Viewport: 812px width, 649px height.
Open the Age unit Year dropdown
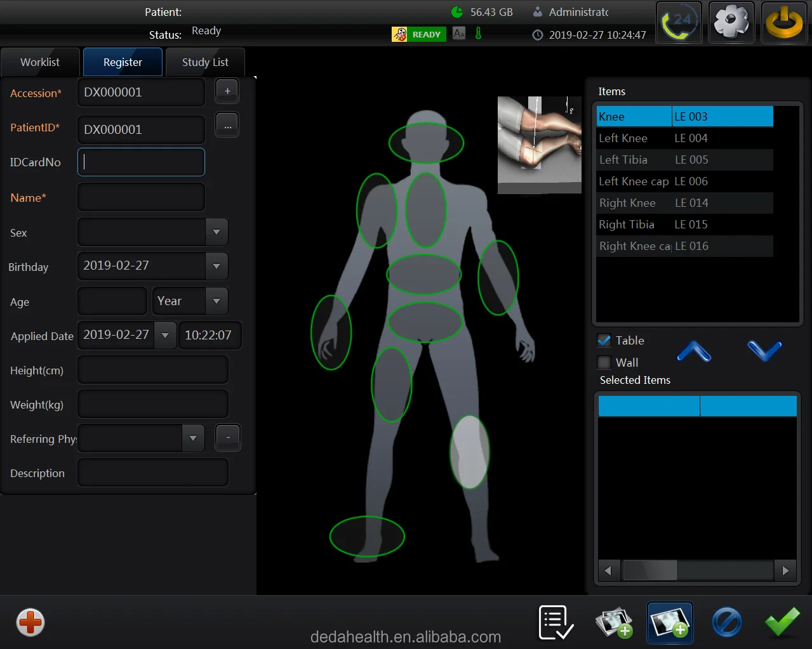point(216,301)
